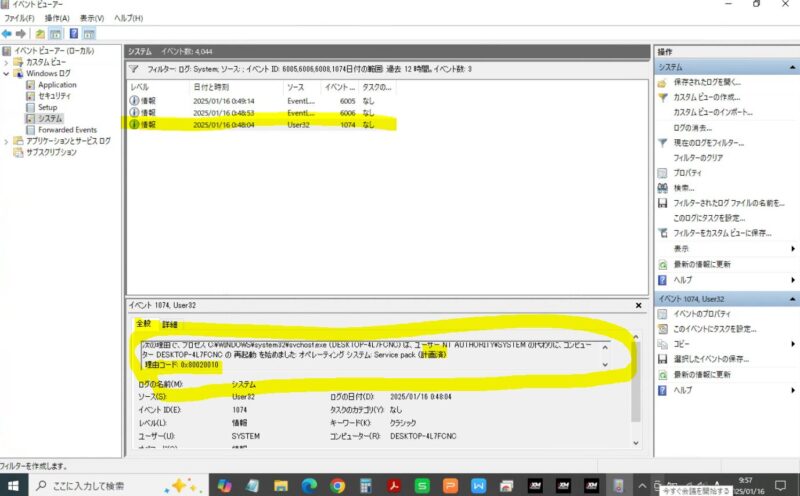The height and width of the screenshot is (496, 800).
Task: Expand the カスタム ビュー tree node
Action: pyautogui.click(x=6, y=62)
